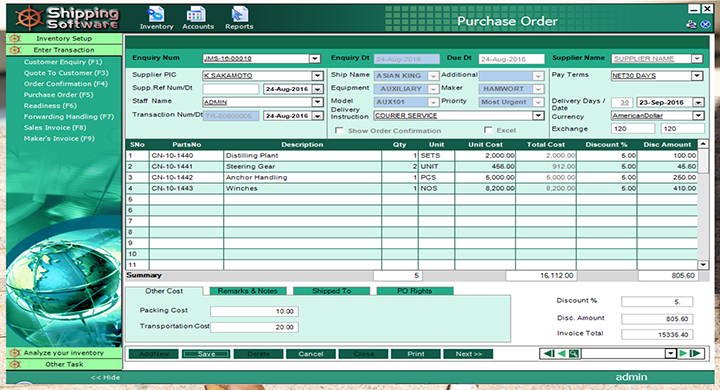This screenshot has width=720, height=390.
Task: Open Purchase Order (F5)
Action: coord(58,95)
